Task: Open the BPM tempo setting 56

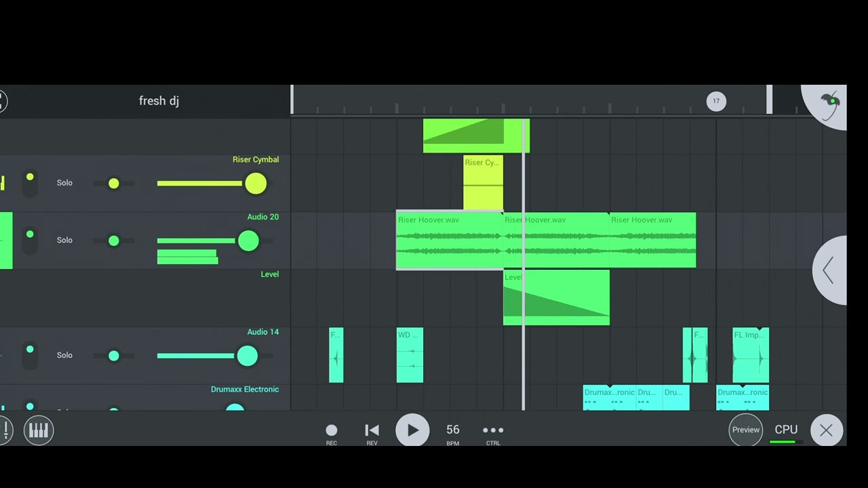Action: point(453,434)
